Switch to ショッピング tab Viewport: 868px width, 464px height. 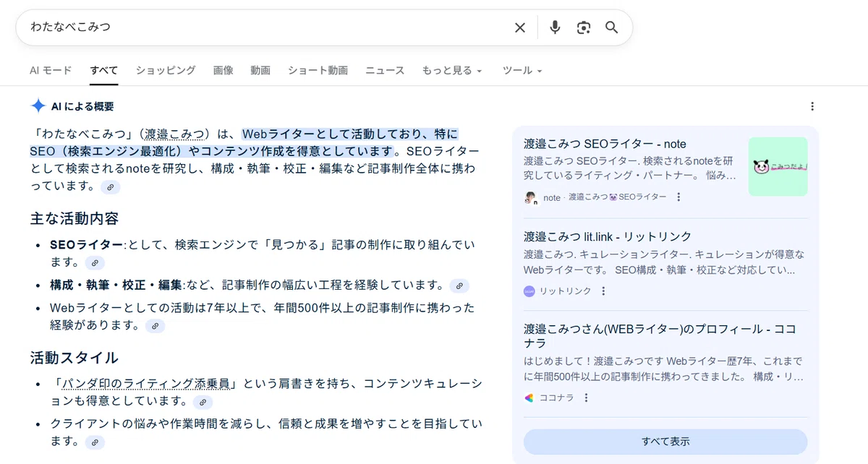point(166,70)
